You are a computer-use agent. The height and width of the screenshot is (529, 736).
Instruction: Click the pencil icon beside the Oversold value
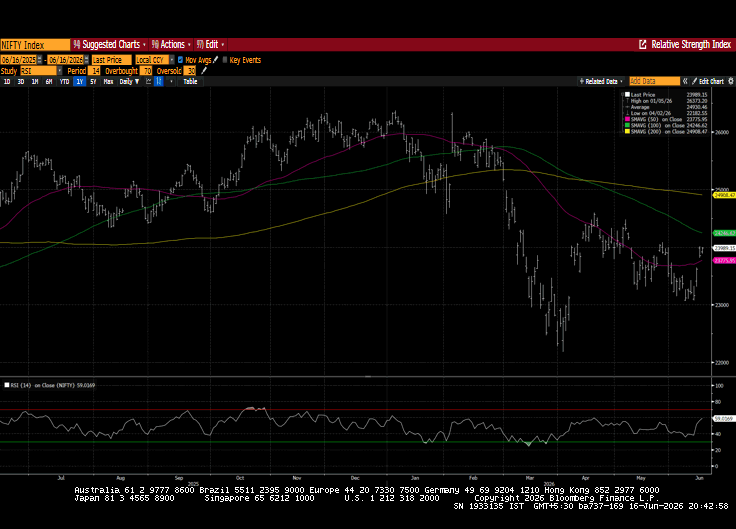pos(204,71)
